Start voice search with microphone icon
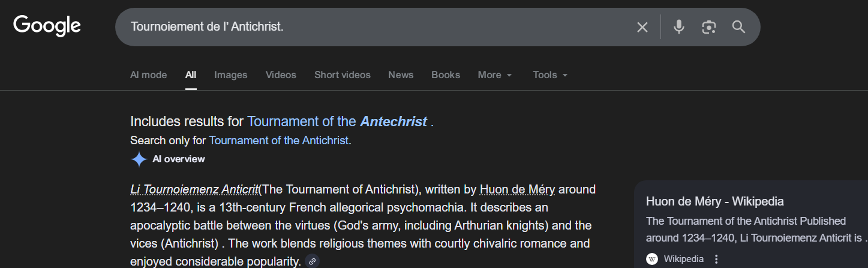Image resolution: width=868 pixels, height=268 pixels. coord(678,27)
